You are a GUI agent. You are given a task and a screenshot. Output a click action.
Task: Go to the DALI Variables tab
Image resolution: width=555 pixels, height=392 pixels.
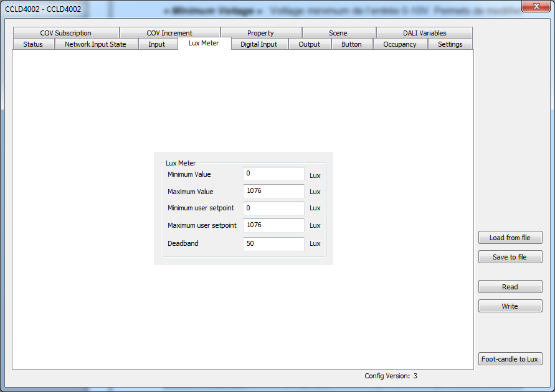click(x=424, y=33)
